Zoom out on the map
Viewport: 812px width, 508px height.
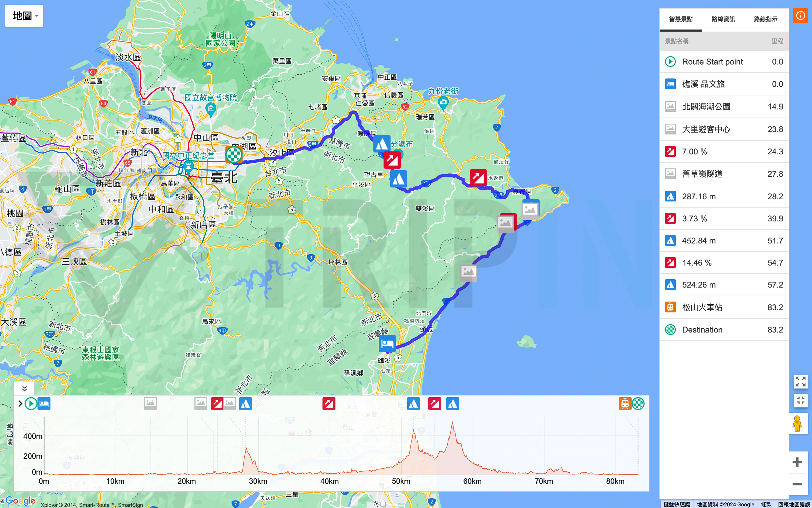797,484
